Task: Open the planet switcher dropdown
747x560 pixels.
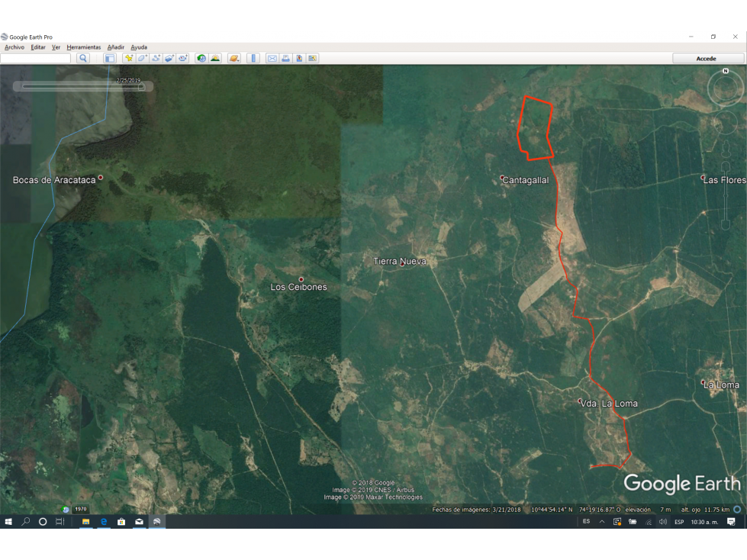Action: point(234,58)
